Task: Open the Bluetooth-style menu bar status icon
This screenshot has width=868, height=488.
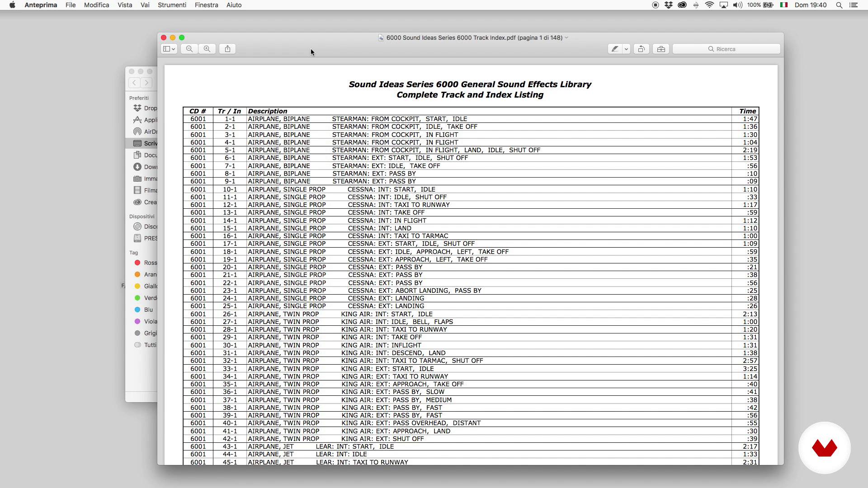Action: click(x=696, y=5)
